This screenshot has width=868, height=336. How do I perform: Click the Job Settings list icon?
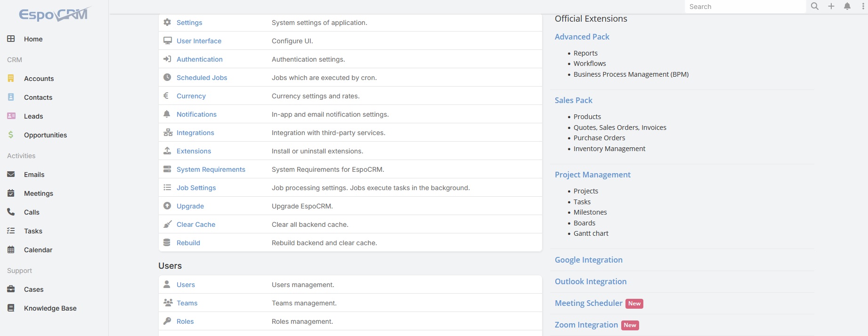[x=167, y=187]
